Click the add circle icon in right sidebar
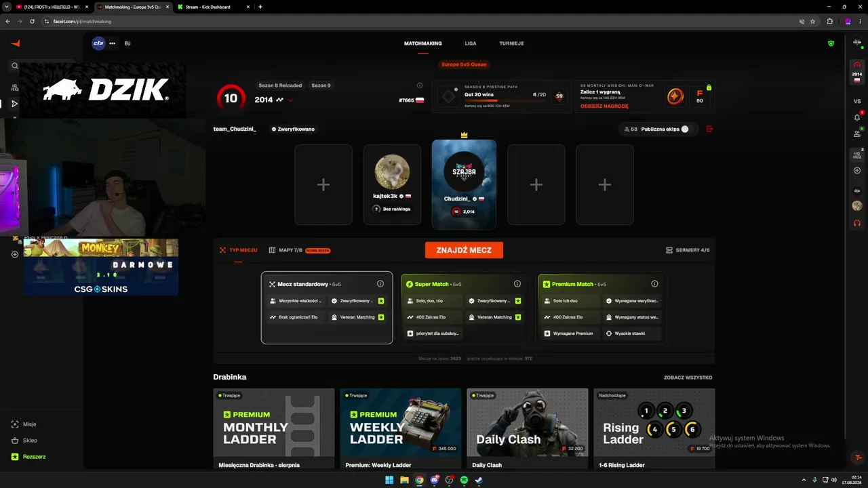The image size is (868, 488). 857,171
